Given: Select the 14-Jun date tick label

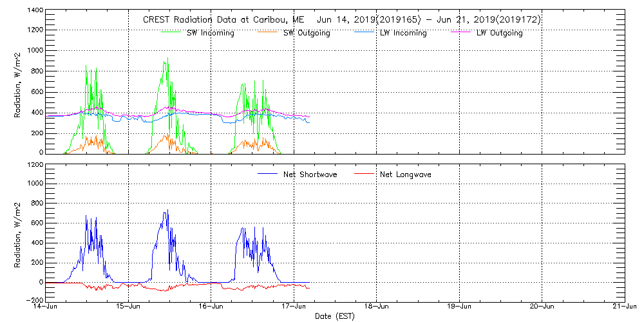Looking at the screenshot, I should click(46, 307).
